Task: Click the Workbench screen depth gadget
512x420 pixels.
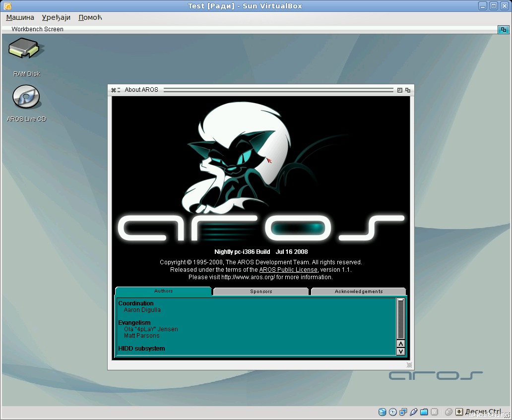Action: click(503, 30)
